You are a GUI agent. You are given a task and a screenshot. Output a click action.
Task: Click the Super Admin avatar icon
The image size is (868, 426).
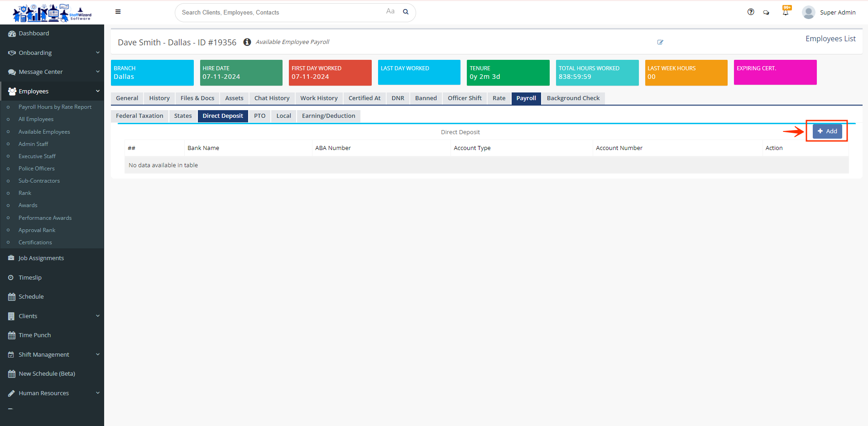click(808, 12)
